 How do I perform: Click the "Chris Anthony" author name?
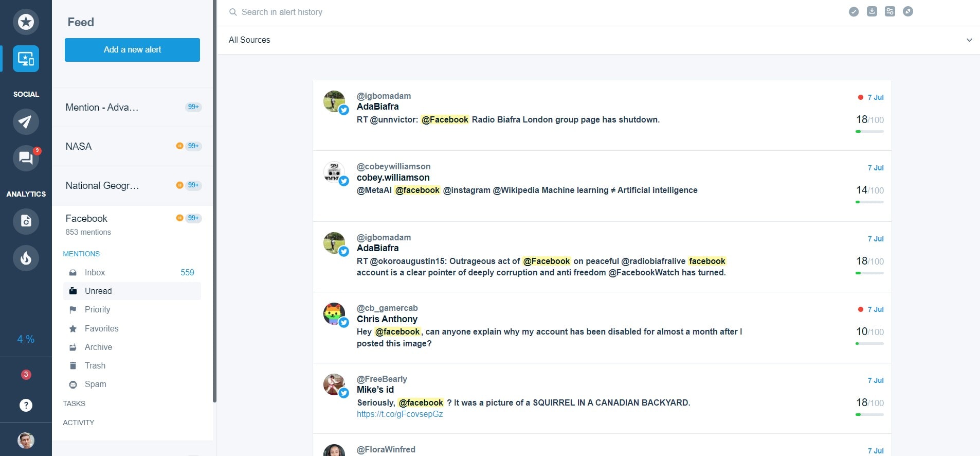[x=387, y=319]
